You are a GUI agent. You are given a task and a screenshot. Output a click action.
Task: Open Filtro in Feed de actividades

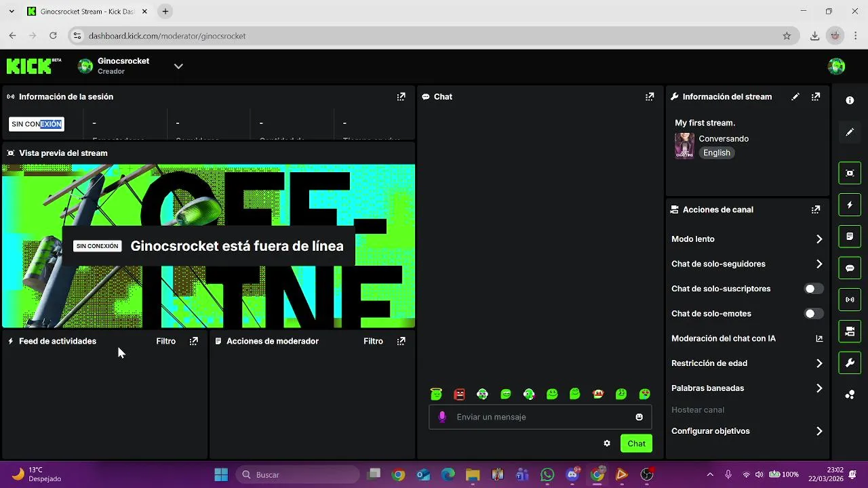coord(166,342)
